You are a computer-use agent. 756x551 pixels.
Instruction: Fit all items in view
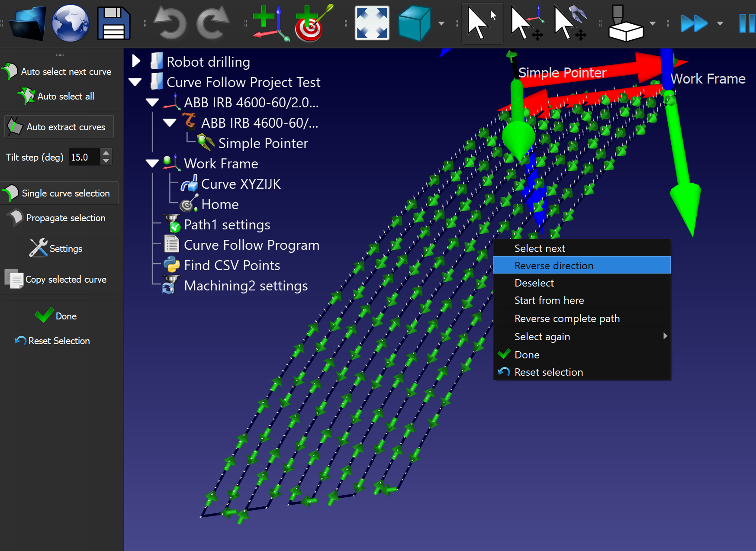372,23
